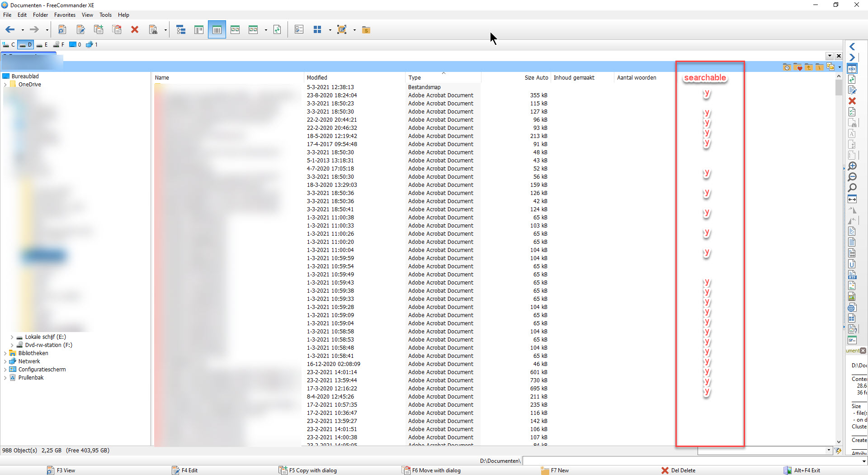Switch to DVD drive F
The width and height of the screenshot is (868, 475).
tap(59, 45)
